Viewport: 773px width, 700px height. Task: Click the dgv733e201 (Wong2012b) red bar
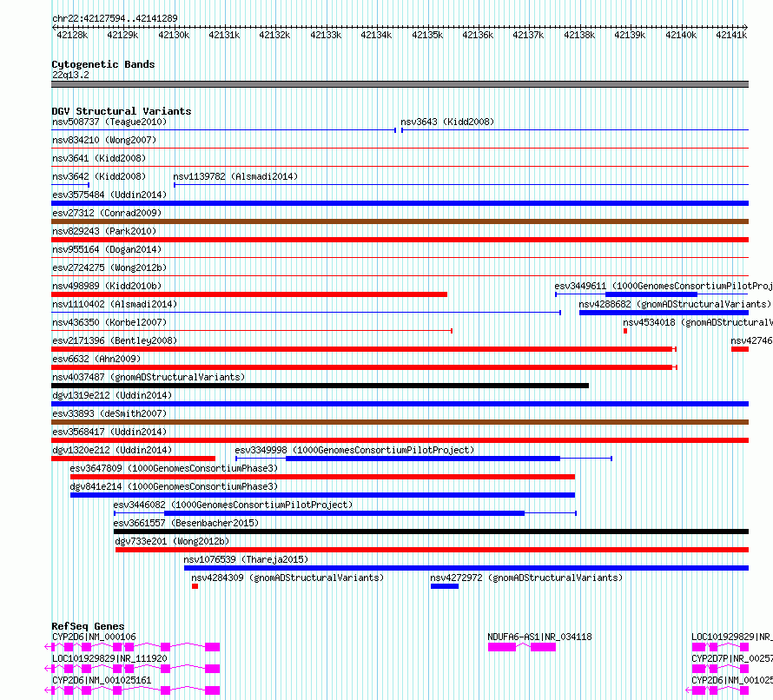click(432, 550)
